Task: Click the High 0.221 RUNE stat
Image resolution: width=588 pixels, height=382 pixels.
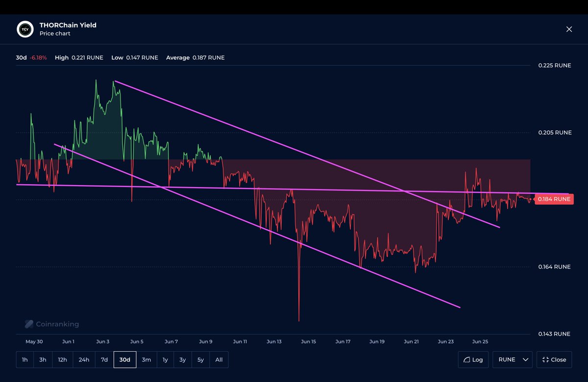Action: (79, 58)
